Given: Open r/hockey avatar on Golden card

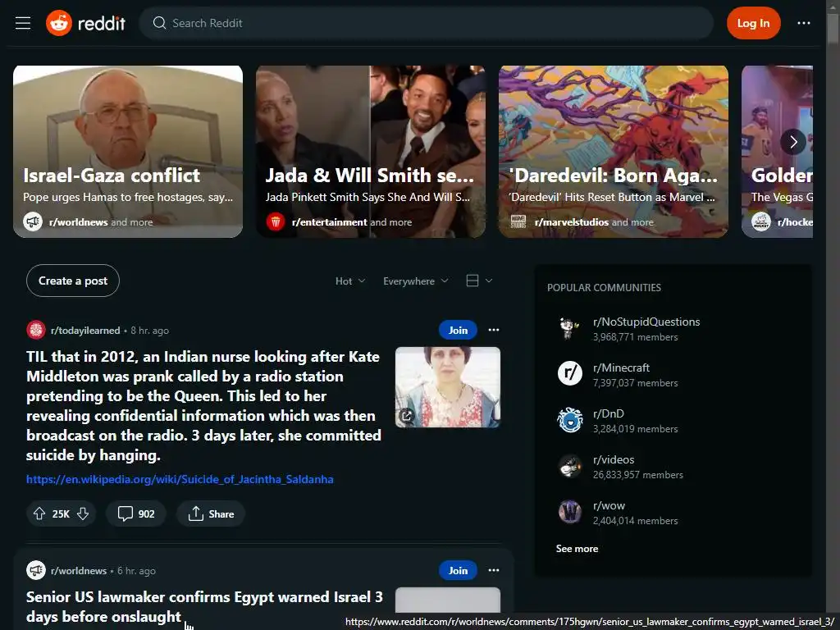Looking at the screenshot, I should coord(760,221).
